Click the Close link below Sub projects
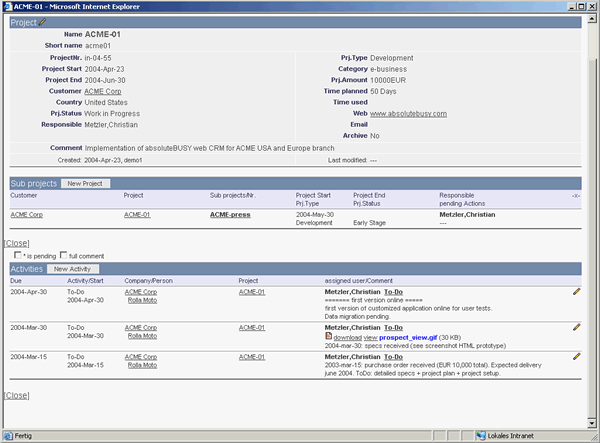Image resolution: width=600 pixels, height=443 pixels. click(x=16, y=243)
